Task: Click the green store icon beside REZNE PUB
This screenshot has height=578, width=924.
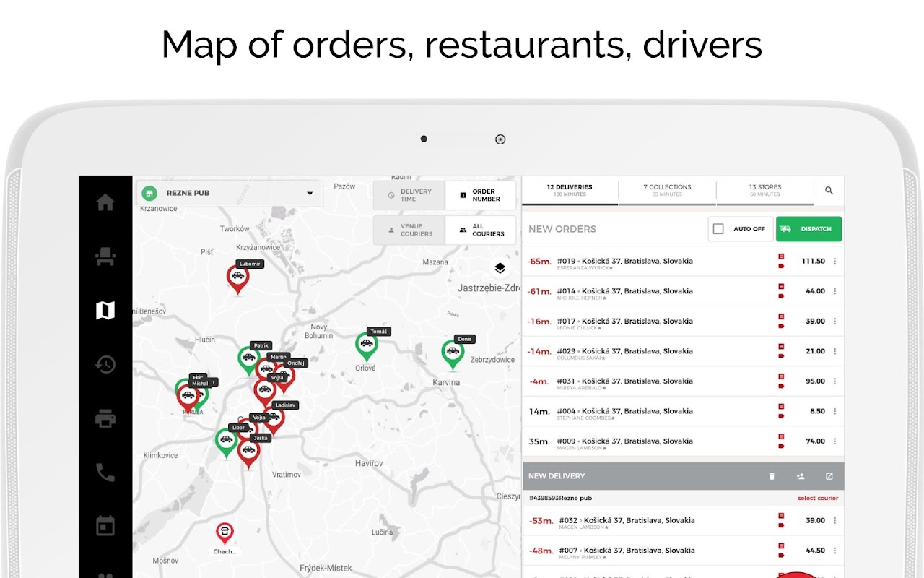Action: [149, 194]
